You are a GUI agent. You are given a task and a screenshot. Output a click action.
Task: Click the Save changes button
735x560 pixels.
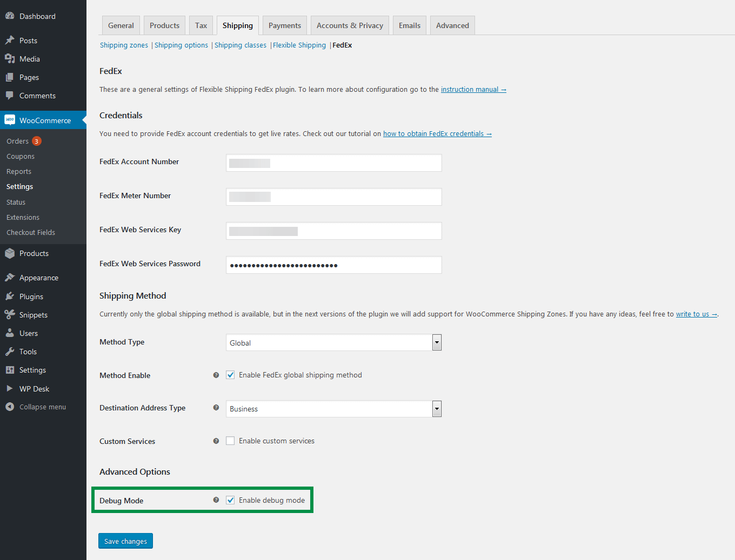[x=125, y=541]
